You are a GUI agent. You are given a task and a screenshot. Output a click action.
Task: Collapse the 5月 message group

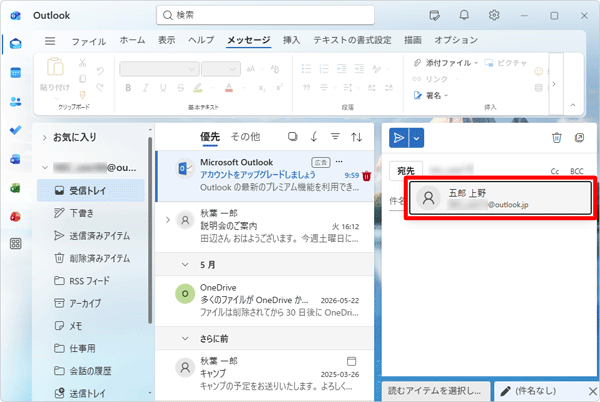pos(185,265)
